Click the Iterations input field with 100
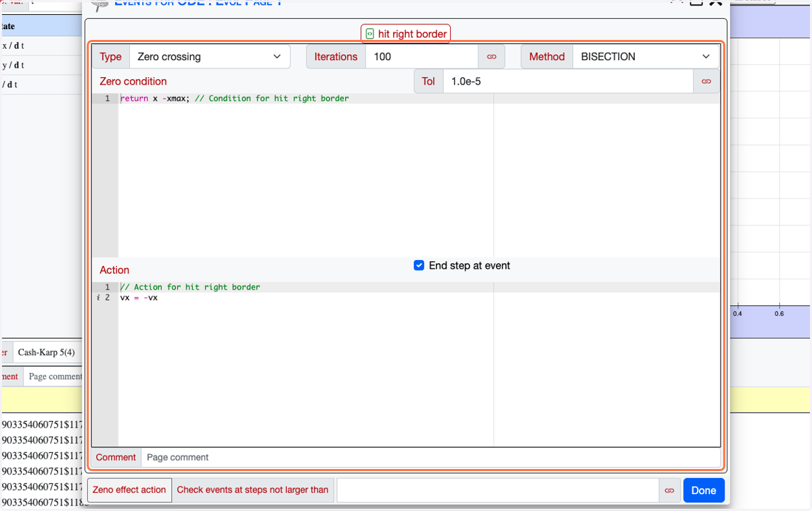Screen dimensions: 812x511 [422, 57]
